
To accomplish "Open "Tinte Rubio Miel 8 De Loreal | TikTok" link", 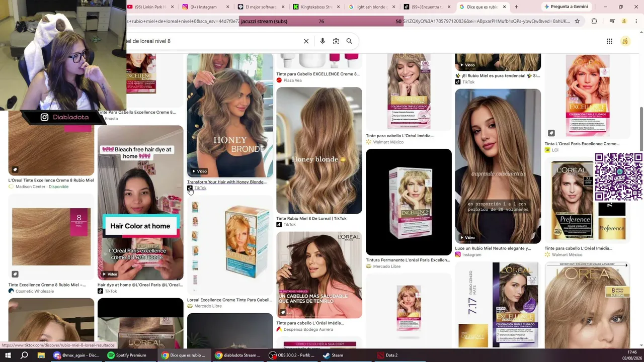I will click(311, 219).
